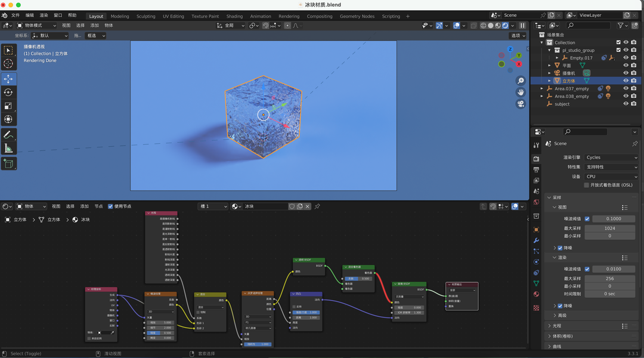The width and height of the screenshot is (644, 358).
Task: Switch to rendered viewport shading
Action: coord(505,26)
